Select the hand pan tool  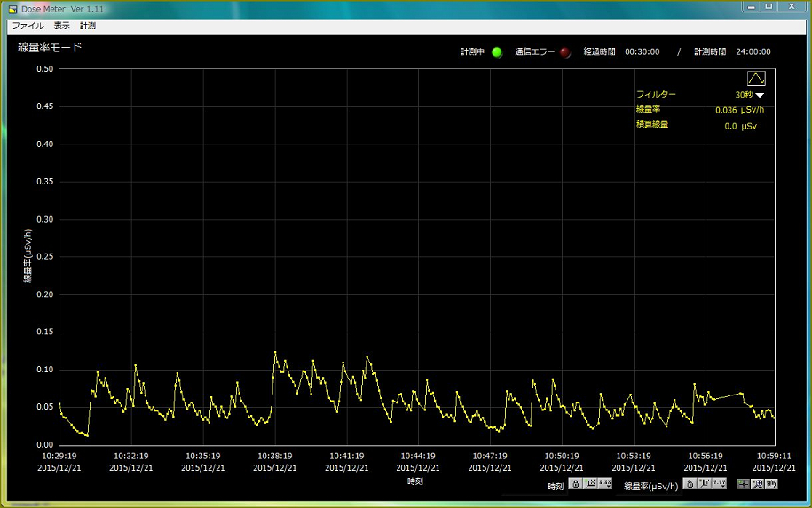(771, 484)
